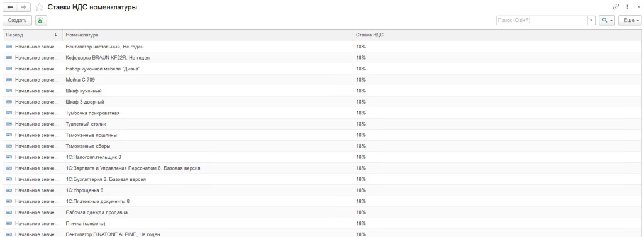
Task: Click the Ставка НДС column header
Action: coord(497,35)
